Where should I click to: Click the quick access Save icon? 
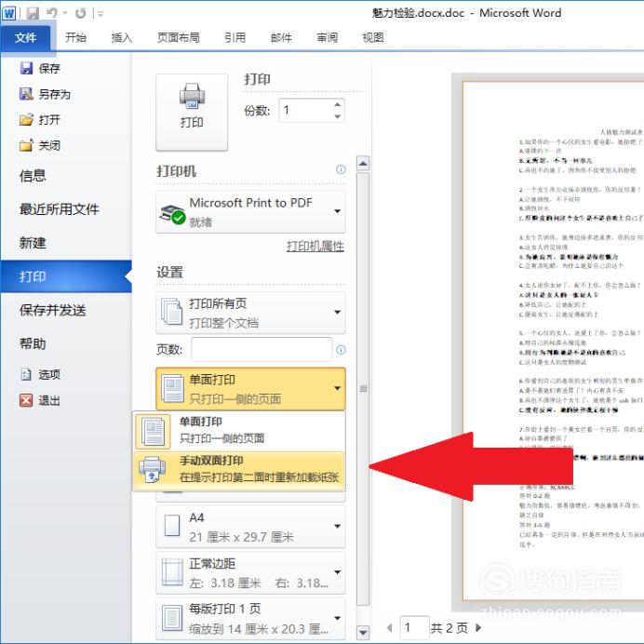click(x=33, y=13)
